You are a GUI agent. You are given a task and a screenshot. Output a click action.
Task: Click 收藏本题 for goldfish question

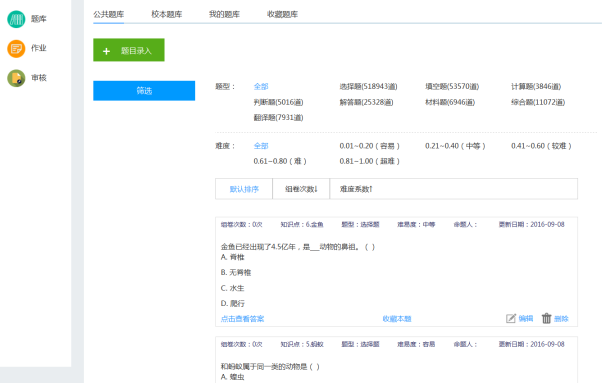point(397,319)
